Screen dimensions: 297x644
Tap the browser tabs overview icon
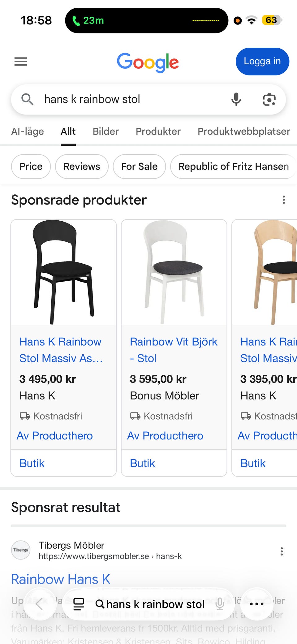pos(79,604)
